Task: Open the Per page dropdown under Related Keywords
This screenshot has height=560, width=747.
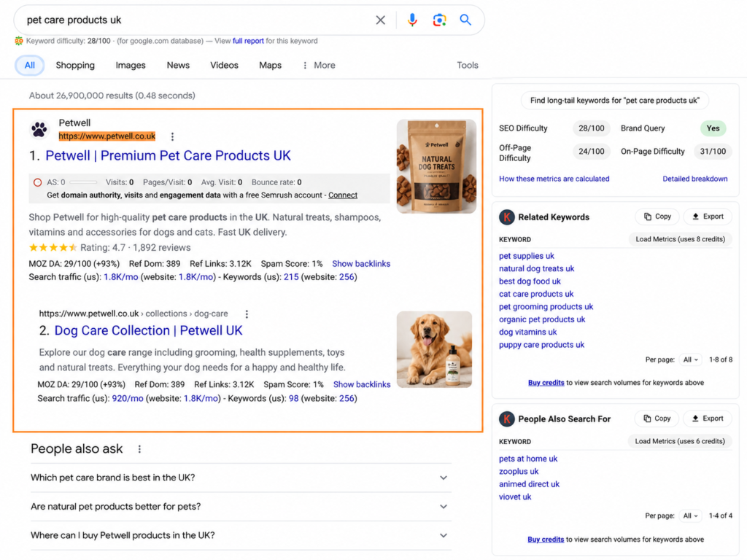Action: [691, 360]
